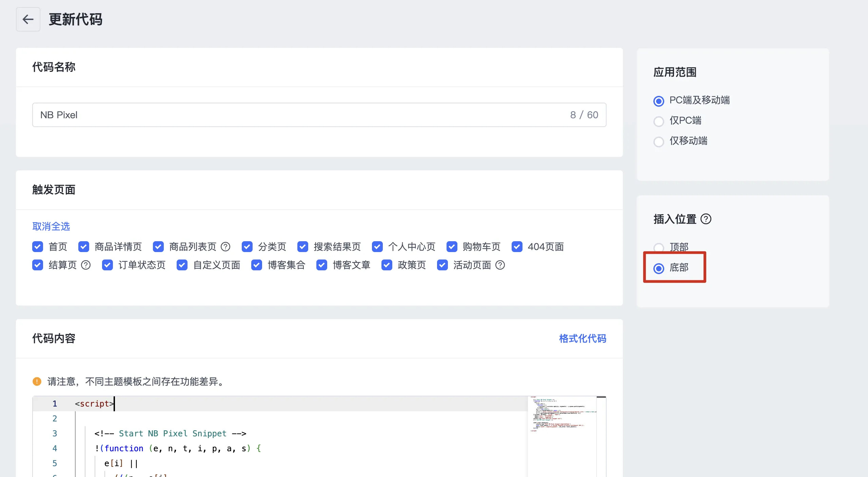
Task: Choose 顶部 insert position
Action: (x=658, y=247)
